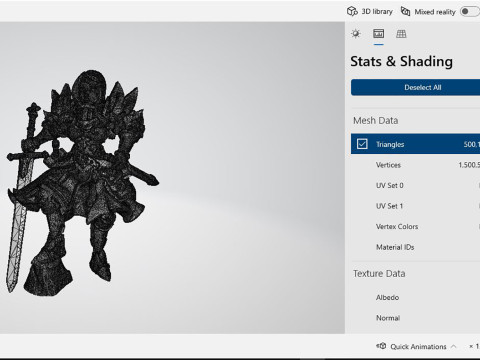Select the Stats & Shading tab icon

click(378, 34)
